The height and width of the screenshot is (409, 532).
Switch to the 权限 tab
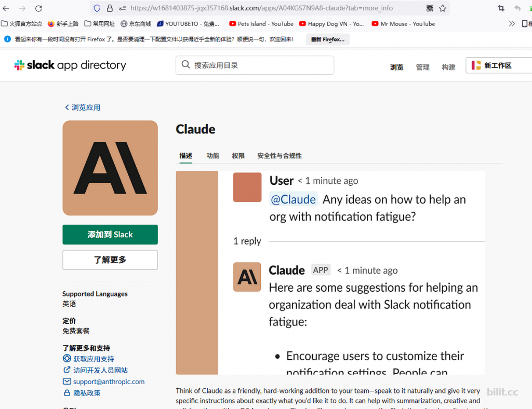238,156
